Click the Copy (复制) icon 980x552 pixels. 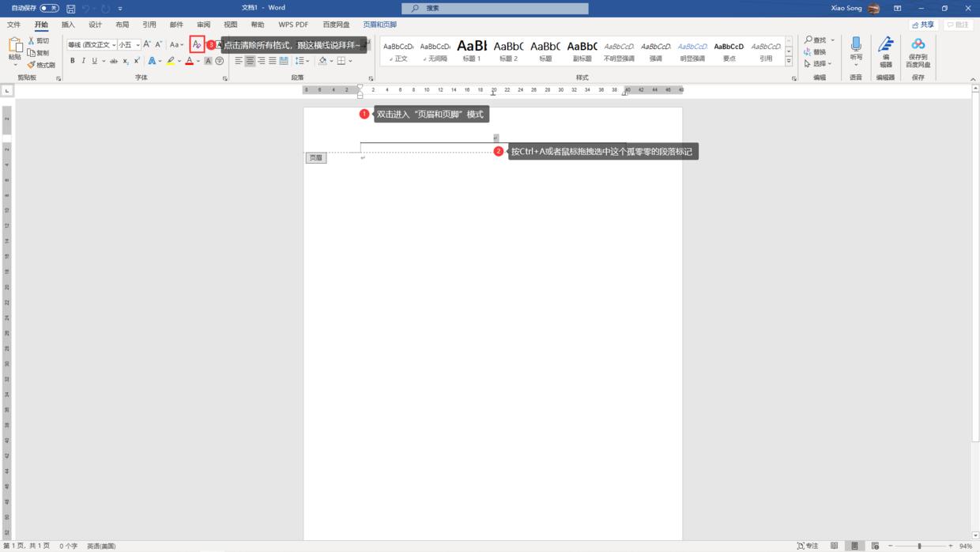pos(32,52)
